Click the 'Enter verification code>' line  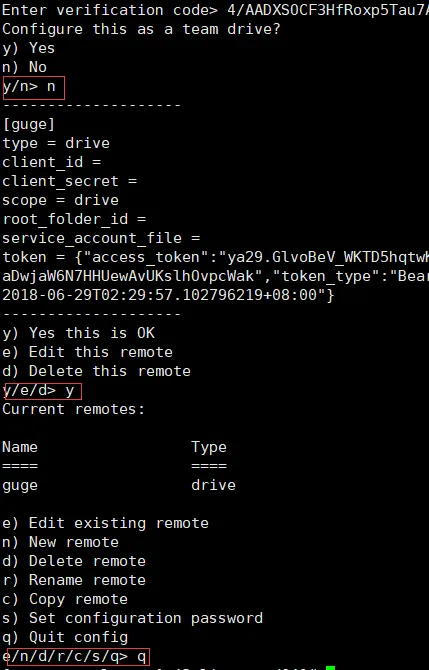click(215, 10)
